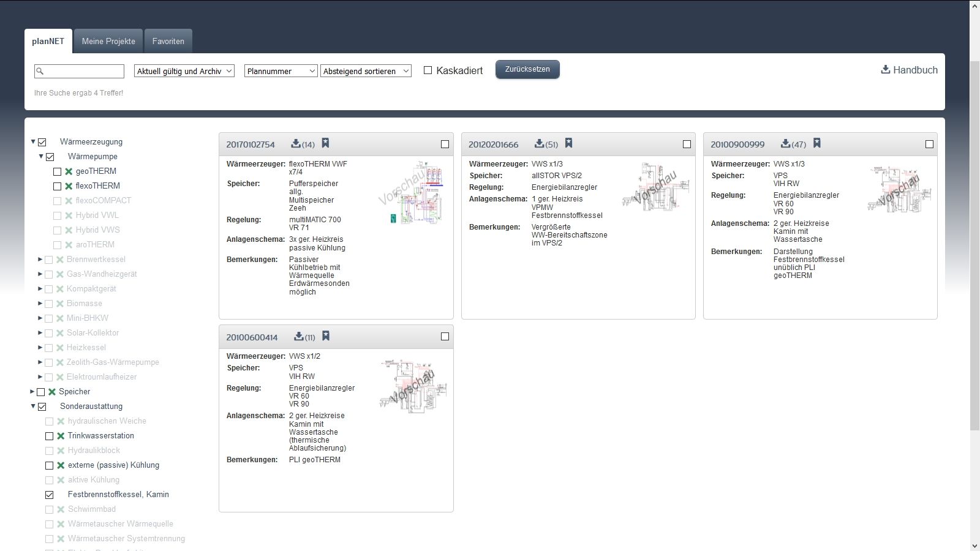Click download icon for plan 20170102754
980x551 pixels.
[x=296, y=144]
